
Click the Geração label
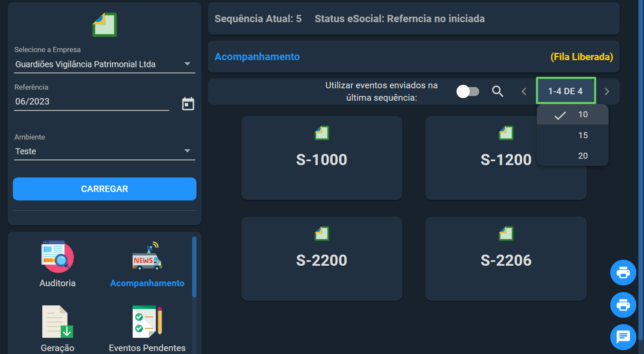pos(58,348)
